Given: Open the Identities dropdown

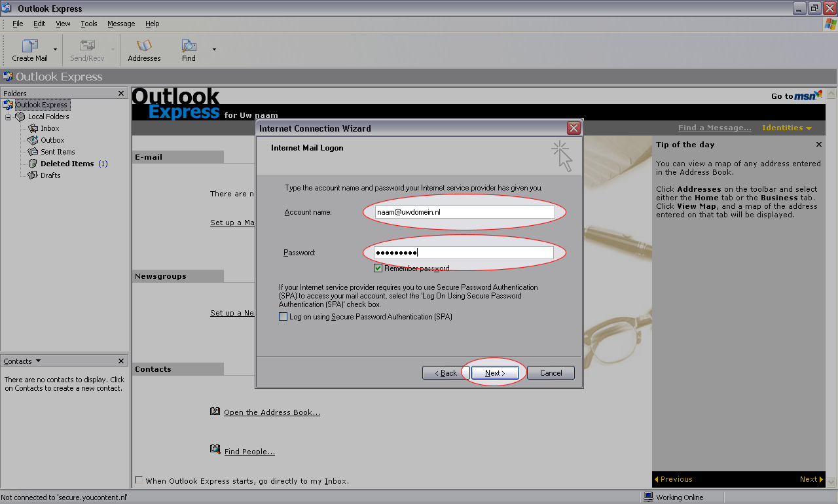Looking at the screenshot, I should [x=786, y=128].
